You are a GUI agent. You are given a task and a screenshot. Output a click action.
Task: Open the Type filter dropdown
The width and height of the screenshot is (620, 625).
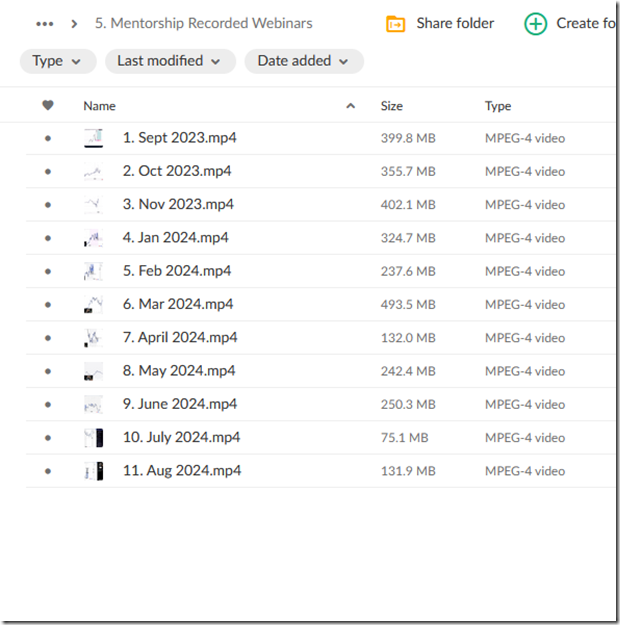click(58, 61)
